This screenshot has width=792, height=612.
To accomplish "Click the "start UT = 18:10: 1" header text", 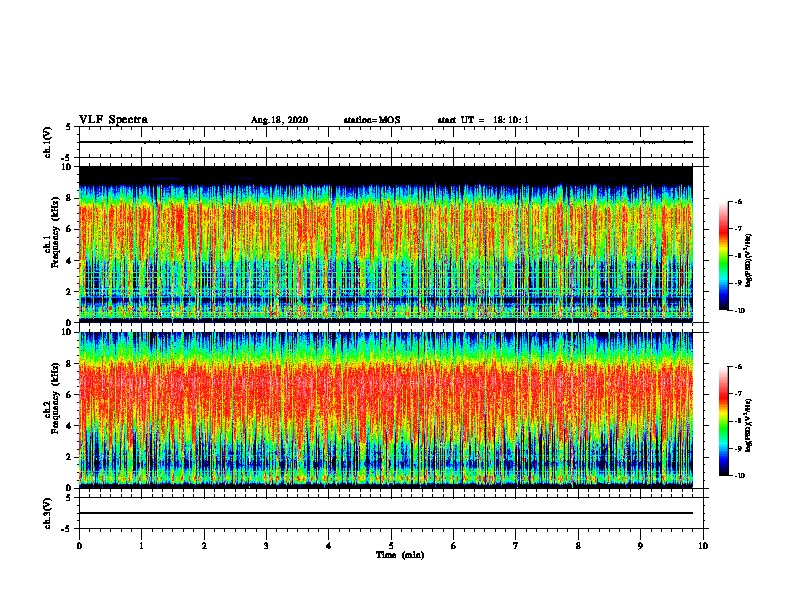I will coord(483,120).
